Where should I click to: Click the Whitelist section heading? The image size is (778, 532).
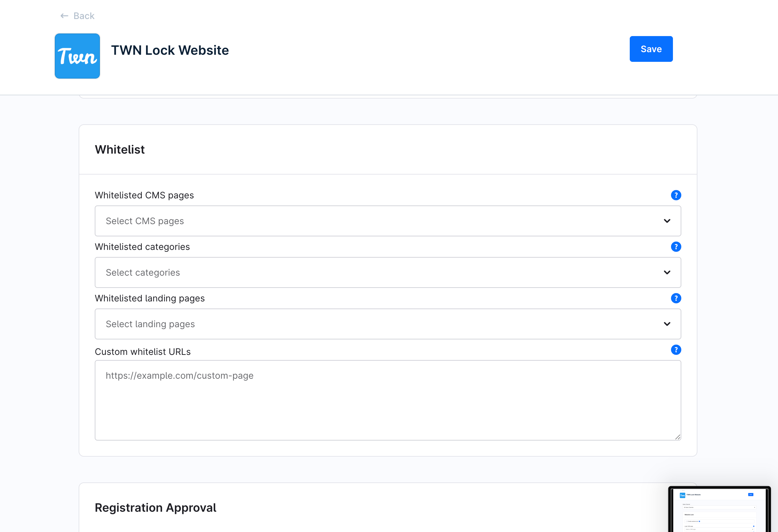coord(120,149)
